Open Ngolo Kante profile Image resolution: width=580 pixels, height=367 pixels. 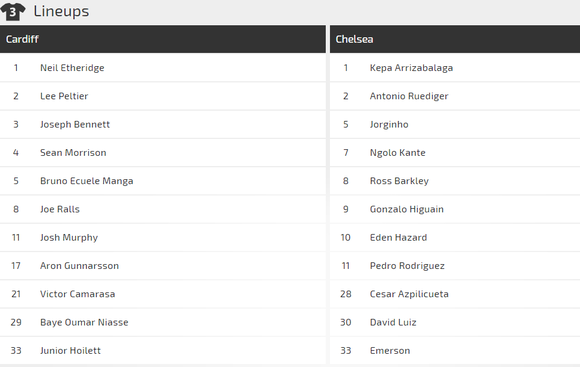click(x=398, y=152)
